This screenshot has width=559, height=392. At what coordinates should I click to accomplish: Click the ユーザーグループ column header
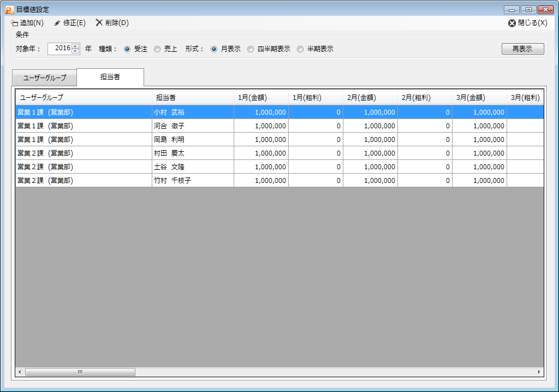(x=84, y=97)
